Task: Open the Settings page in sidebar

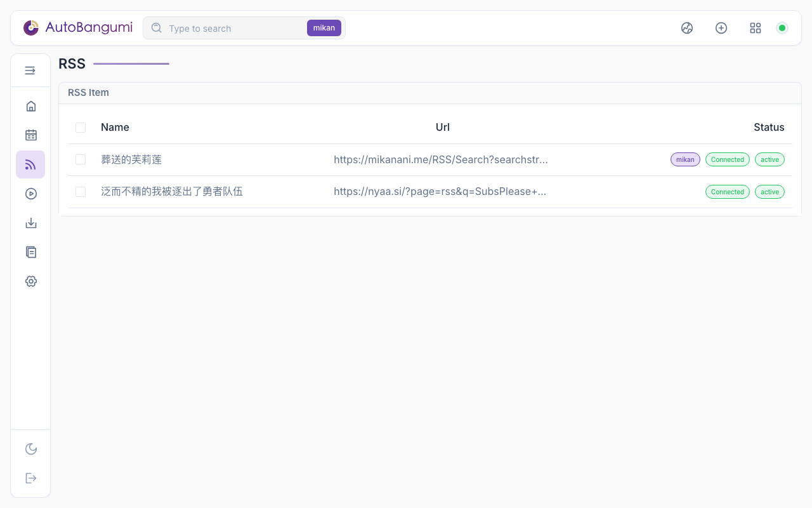Action: coord(30,281)
